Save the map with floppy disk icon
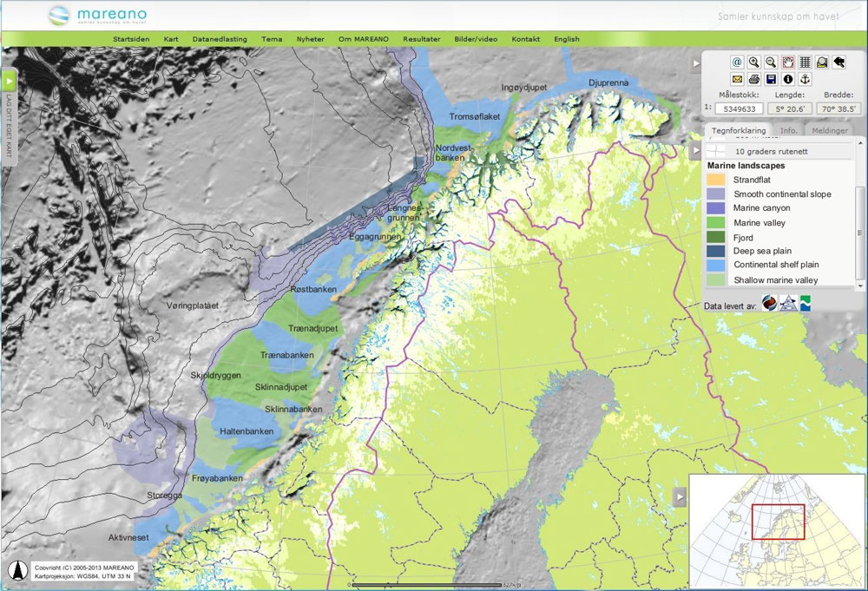This screenshot has height=591, width=868. [771, 80]
